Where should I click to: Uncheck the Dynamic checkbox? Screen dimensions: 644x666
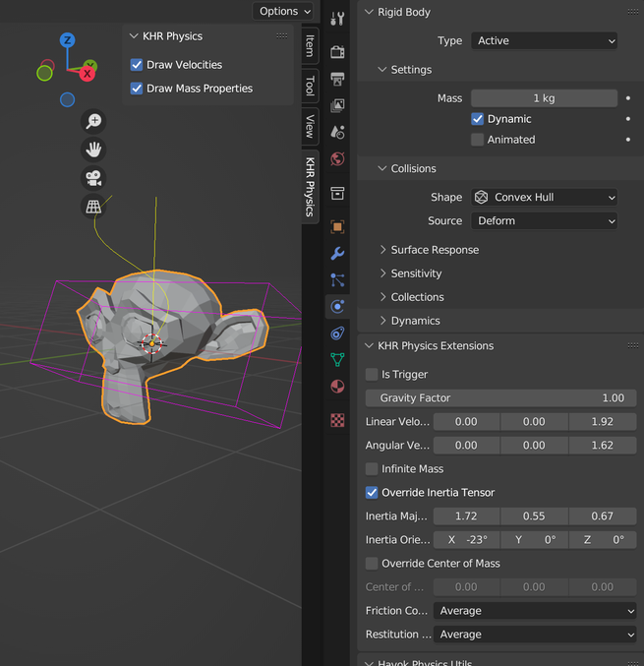[477, 119]
